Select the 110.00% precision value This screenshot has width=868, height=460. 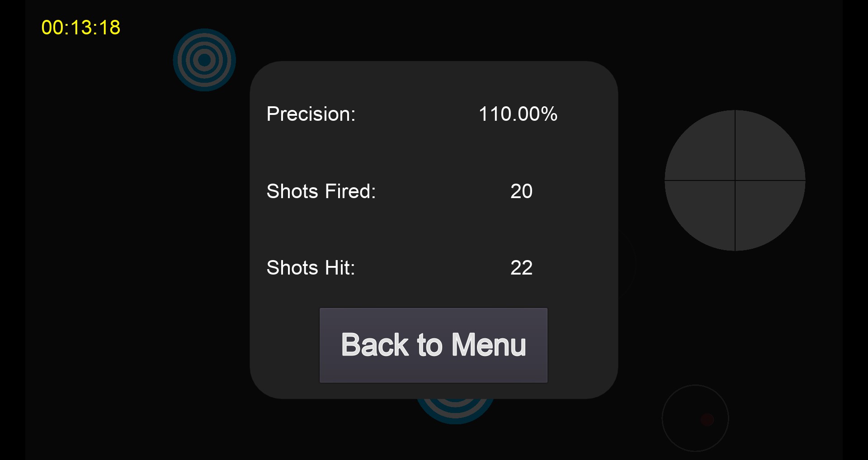pyautogui.click(x=518, y=114)
